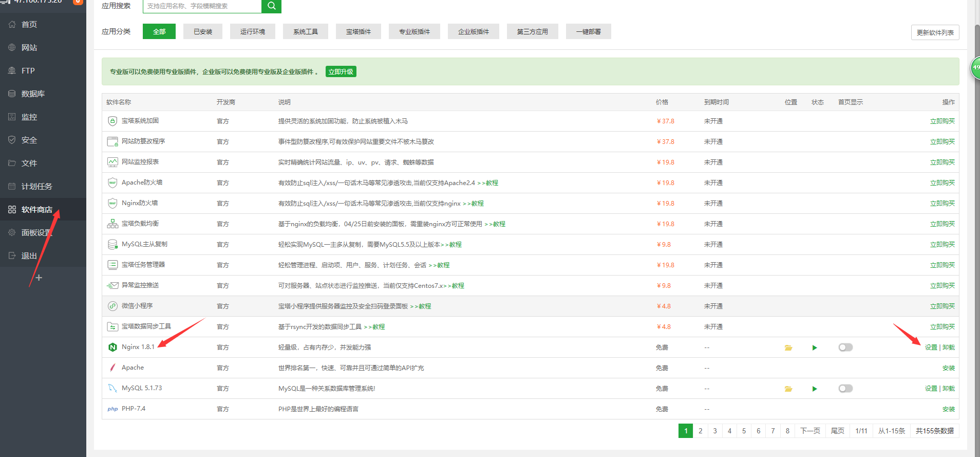Click the 网站防篡改程序 icon

(x=112, y=141)
